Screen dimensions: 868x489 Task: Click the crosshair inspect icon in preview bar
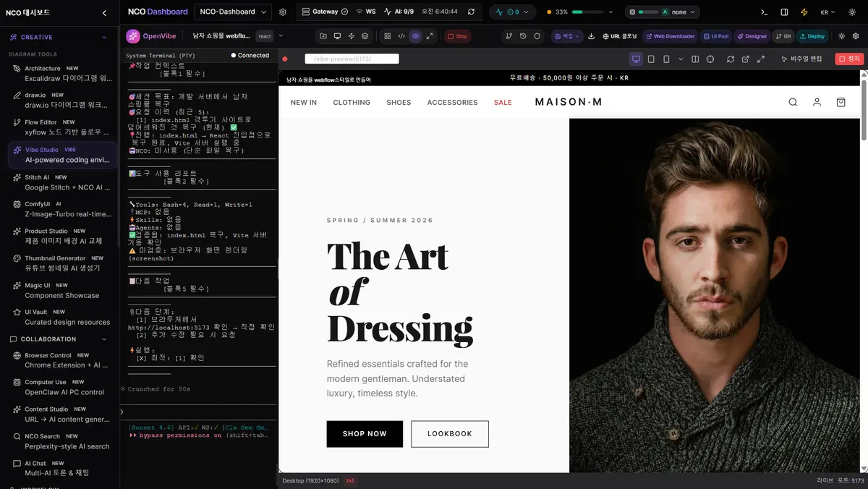click(x=710, y=59)
